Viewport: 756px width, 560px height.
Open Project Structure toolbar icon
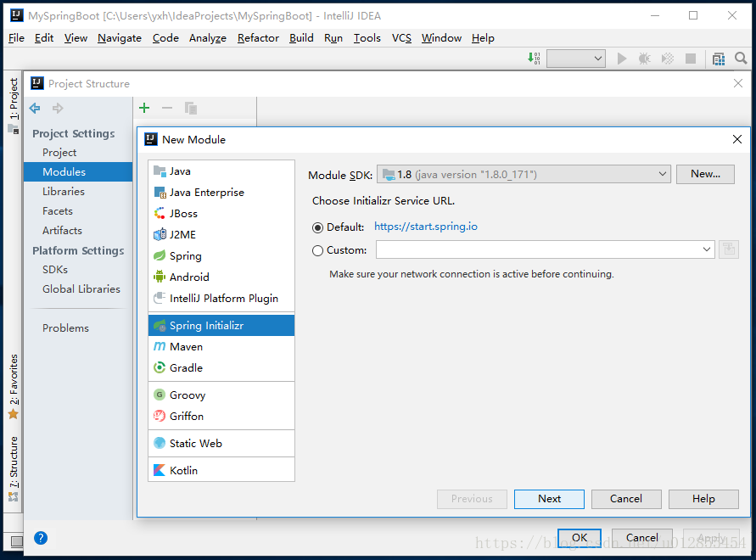coord(719,59)
